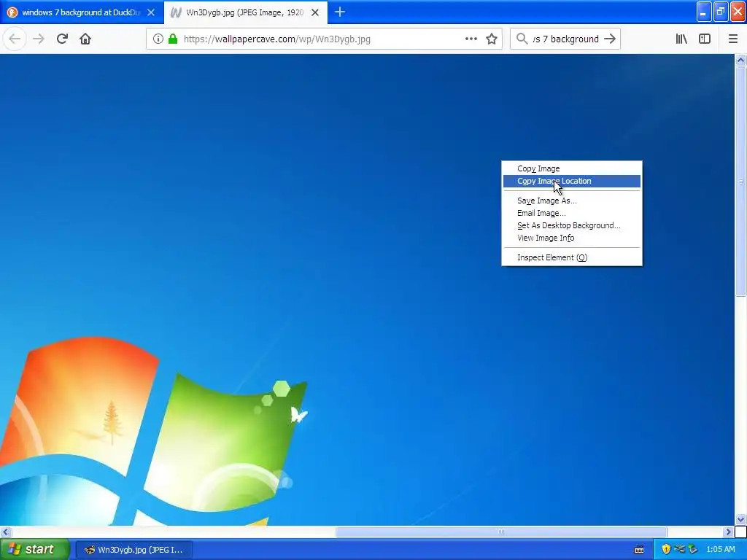The height and width of the screenshot is (560, 747).
Task: Click vertical scrollbar up arrow
Action: point(740,60)
